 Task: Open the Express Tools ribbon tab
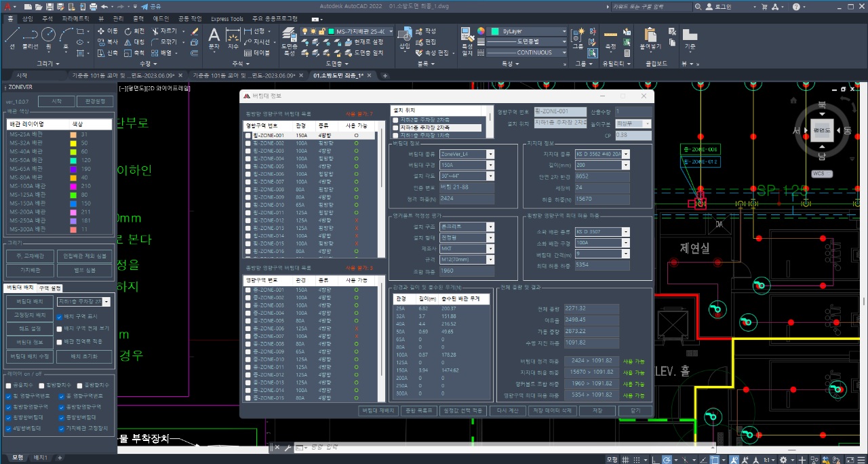pos(227,18)
